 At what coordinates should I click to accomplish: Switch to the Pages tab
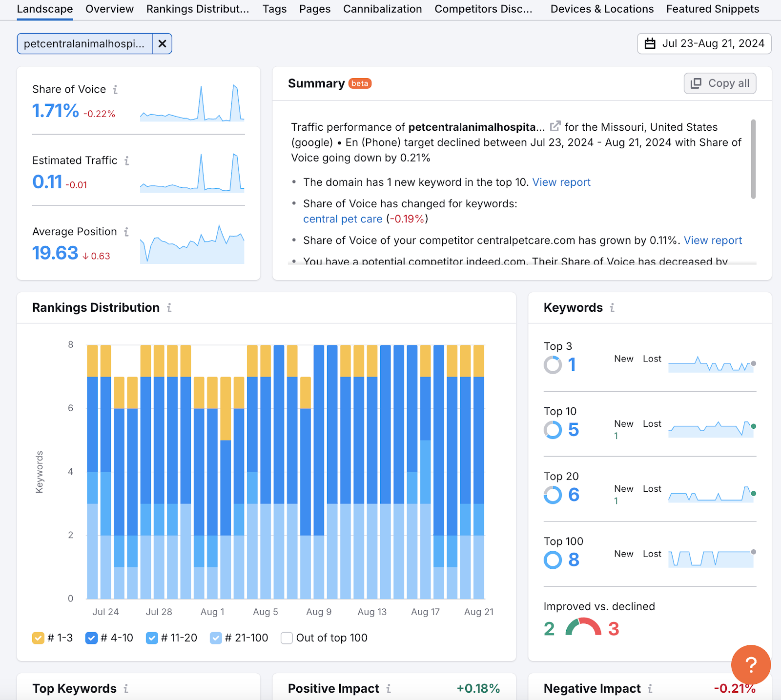click(315, 9)
